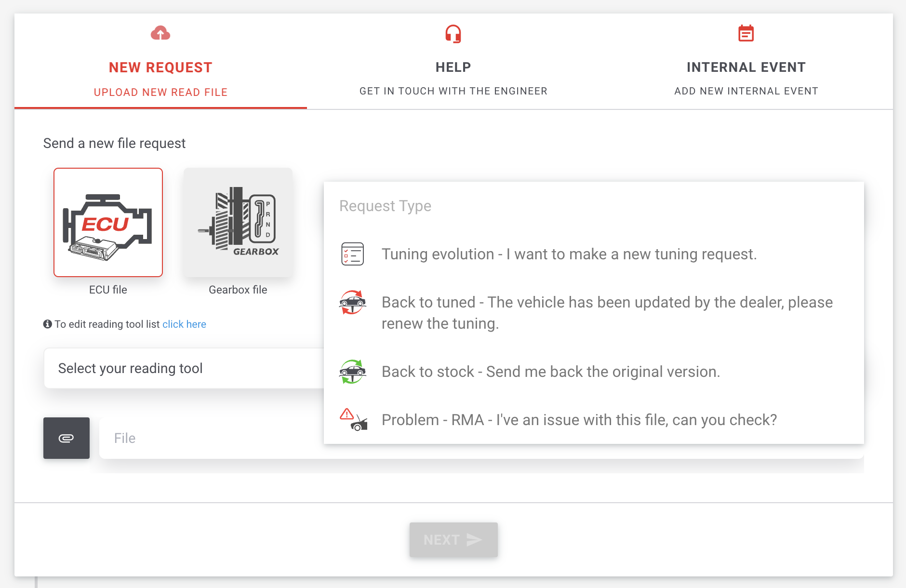This screenshot has height=588, width=906.
Task: Follow the click here link
Action: 184,324
